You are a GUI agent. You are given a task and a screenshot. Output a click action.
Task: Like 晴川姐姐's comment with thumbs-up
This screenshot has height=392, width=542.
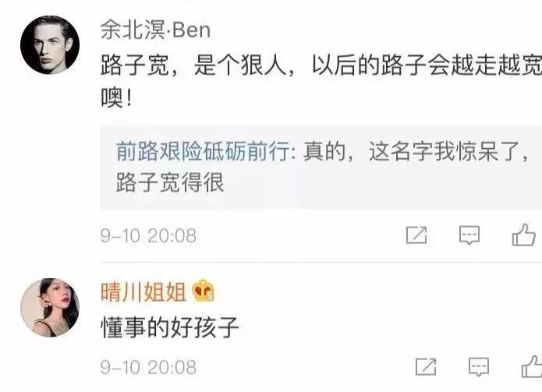point(532,366)
